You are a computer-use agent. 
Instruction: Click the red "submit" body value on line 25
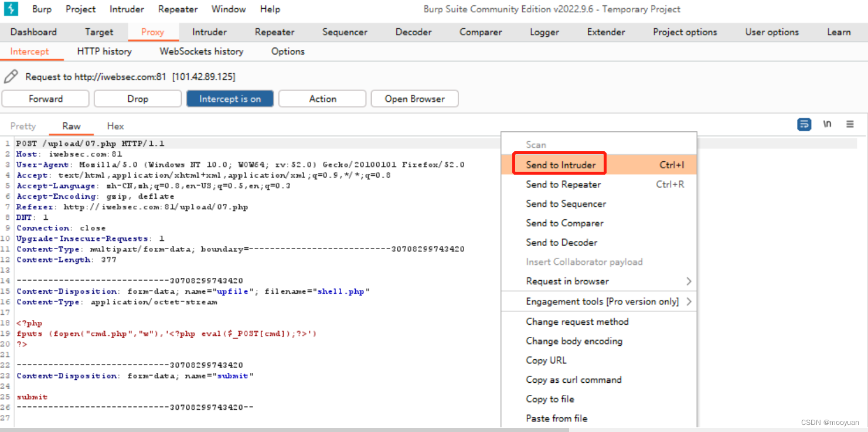(x=32, y=397)
